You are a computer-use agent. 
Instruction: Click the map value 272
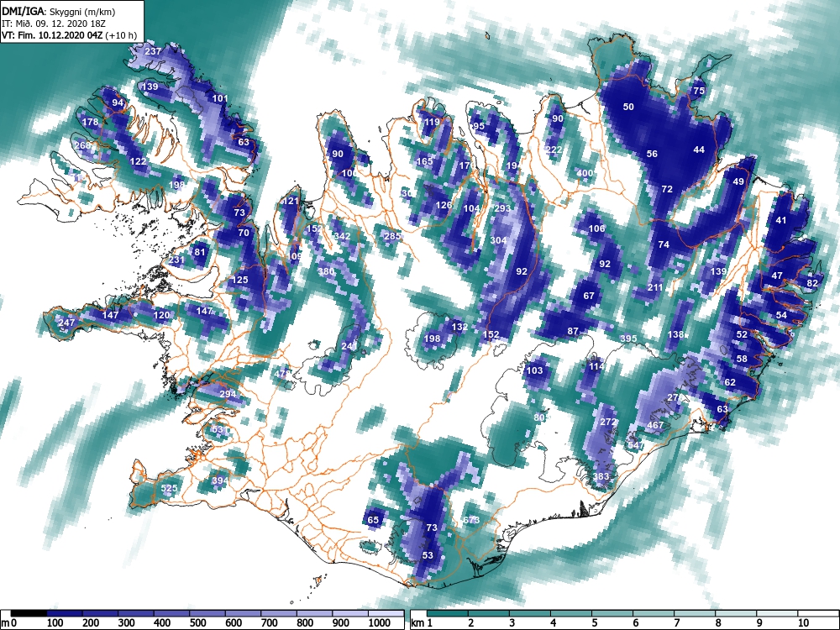pyautogui.click(x=608, y=422)
